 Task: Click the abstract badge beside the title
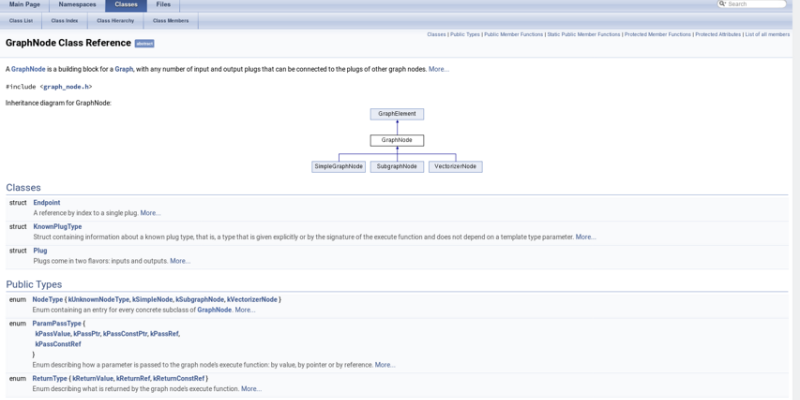[144, 44]
